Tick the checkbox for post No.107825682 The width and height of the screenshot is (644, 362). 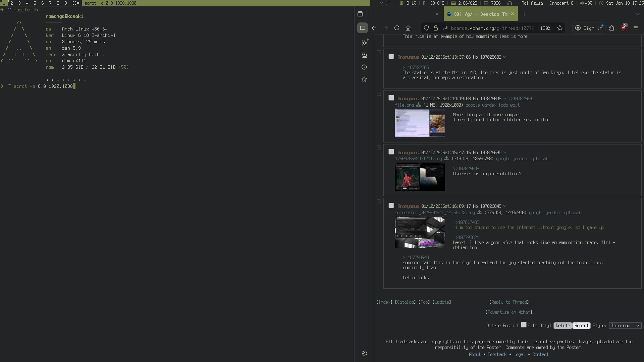click(x=391, y=57)
